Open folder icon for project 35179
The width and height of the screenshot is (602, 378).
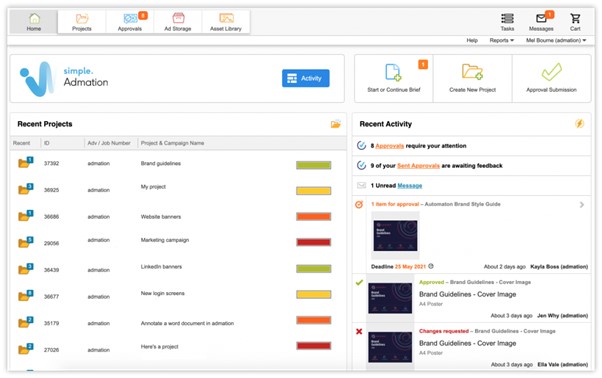tap(25, 322)
